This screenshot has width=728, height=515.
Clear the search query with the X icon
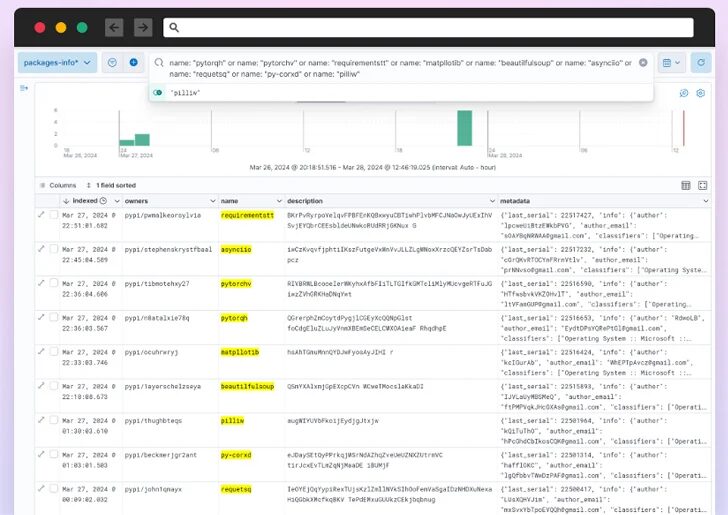643,62
